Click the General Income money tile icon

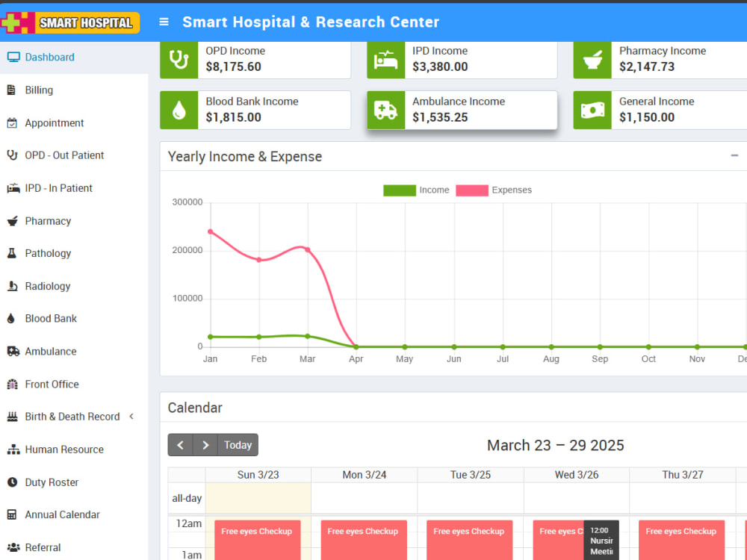592,110
